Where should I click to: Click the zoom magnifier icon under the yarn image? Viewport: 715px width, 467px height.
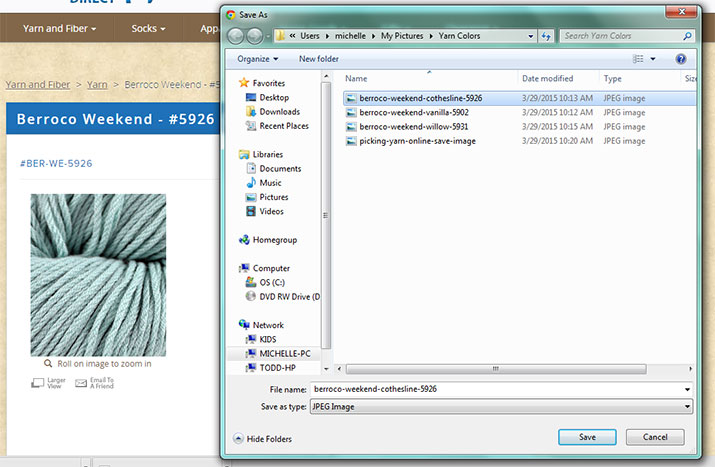click(48, 363)
